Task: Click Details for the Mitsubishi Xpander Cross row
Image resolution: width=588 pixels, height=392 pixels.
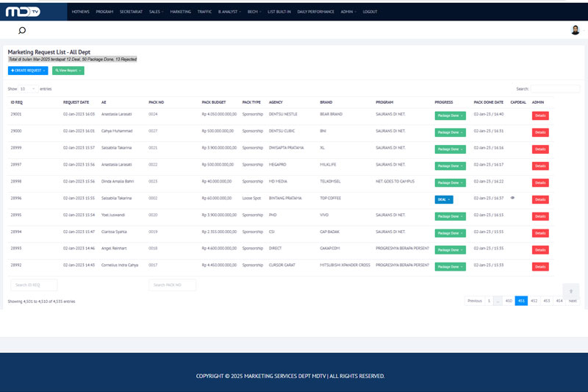Action: pos(540,266)
